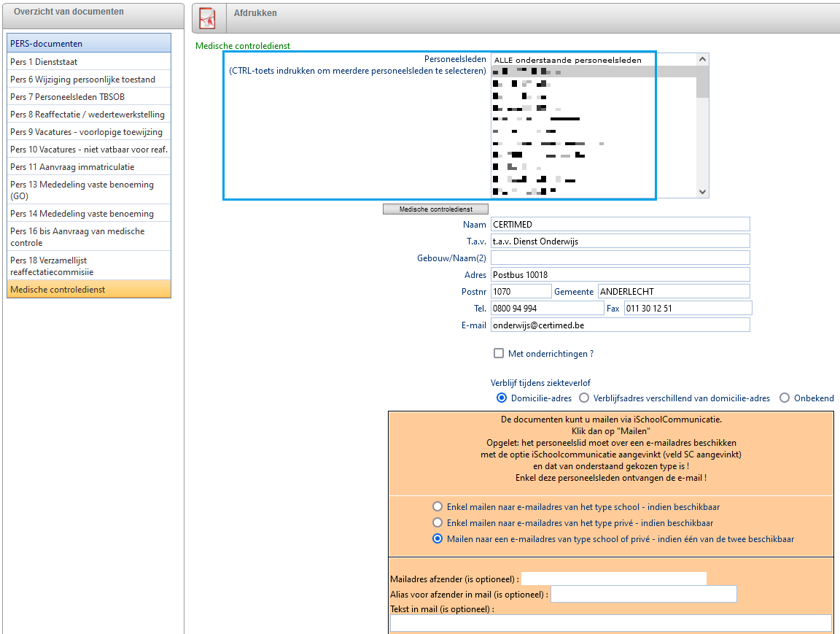Select the Onbekend radio button

pyautogui.click(x=785, y=398)
